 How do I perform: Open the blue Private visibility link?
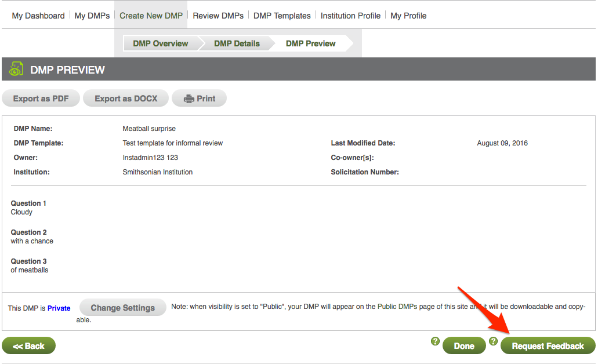click(59, 308)
